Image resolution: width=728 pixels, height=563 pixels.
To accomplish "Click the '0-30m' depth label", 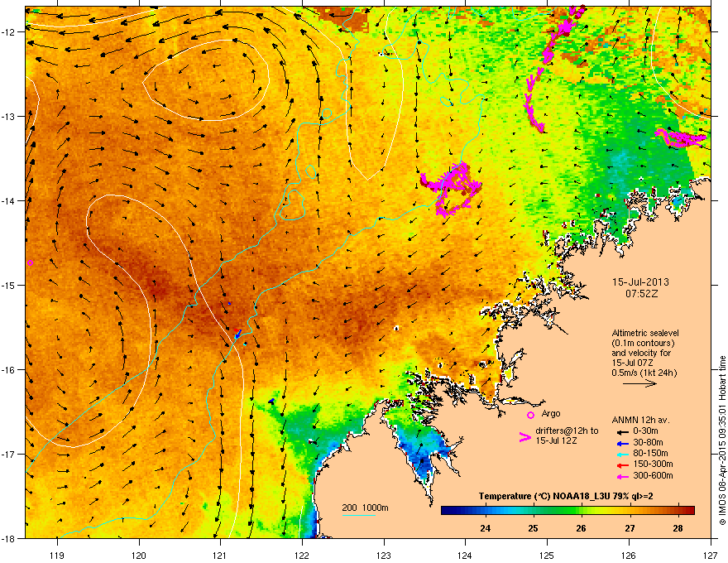I will pos(645,431).
